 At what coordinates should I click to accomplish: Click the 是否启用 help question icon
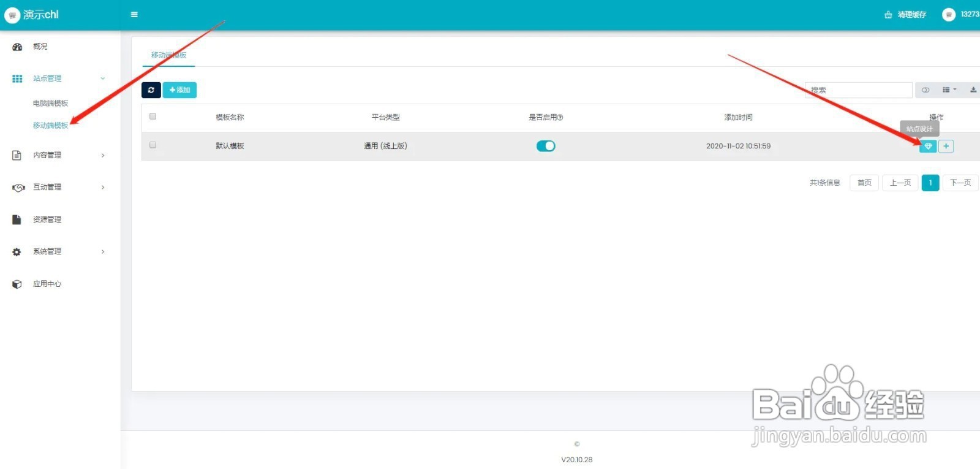[560, 117]
